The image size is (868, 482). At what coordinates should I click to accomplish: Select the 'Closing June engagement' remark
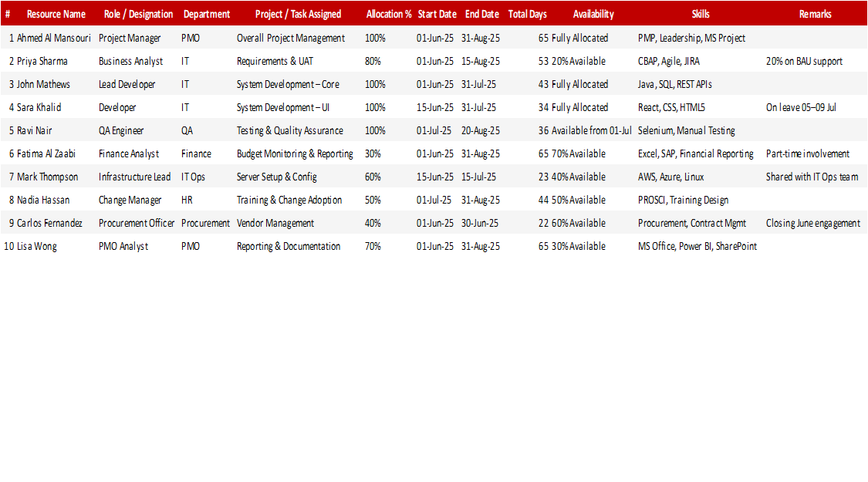coord(813,224)
